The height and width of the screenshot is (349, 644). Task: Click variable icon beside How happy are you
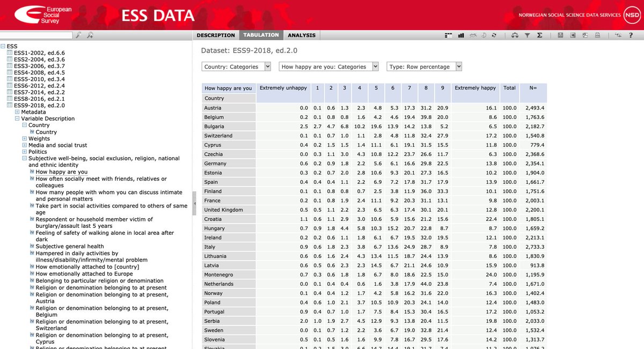coord(32,172)
